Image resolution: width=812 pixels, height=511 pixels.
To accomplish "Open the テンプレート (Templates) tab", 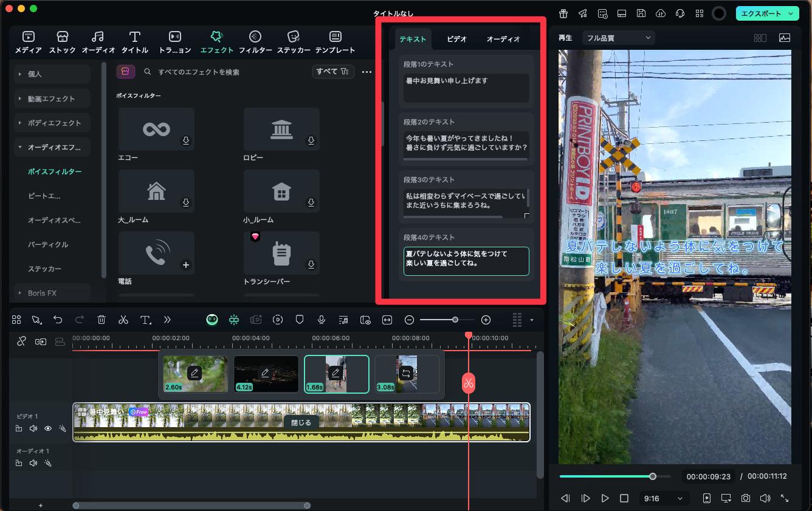I will 335,42.
